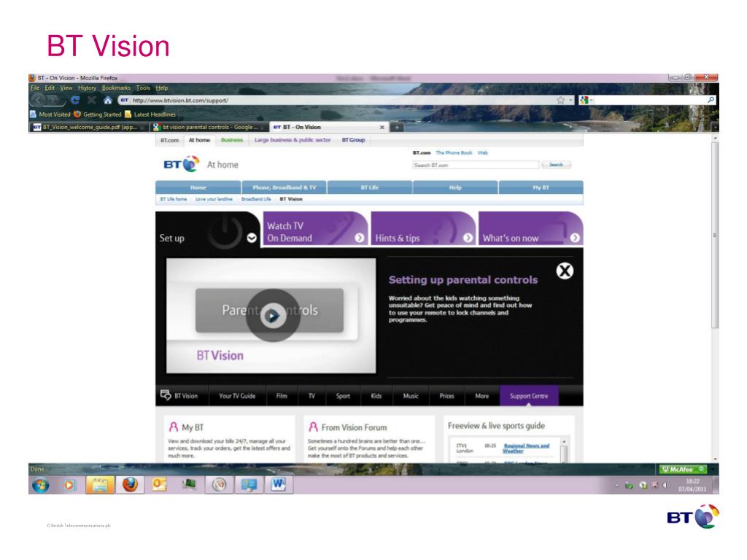The image size is (747, 560).
Task: Close the parental controls panel with the X
Action: [565, 271]
